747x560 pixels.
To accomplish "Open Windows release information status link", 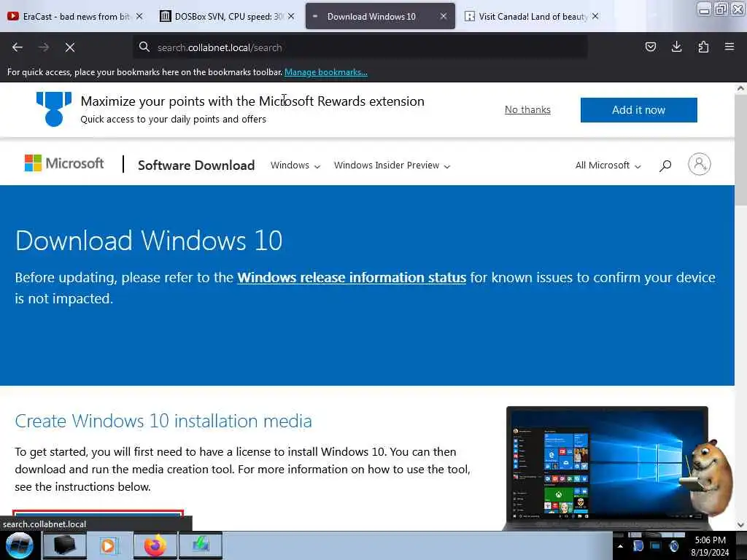I will [352, 277].
